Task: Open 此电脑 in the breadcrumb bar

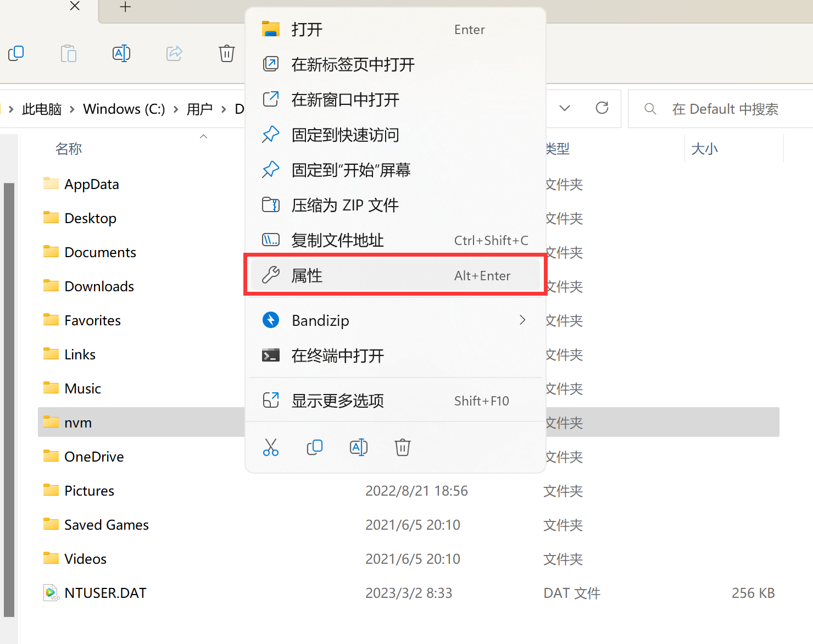Action: (41, 109)
